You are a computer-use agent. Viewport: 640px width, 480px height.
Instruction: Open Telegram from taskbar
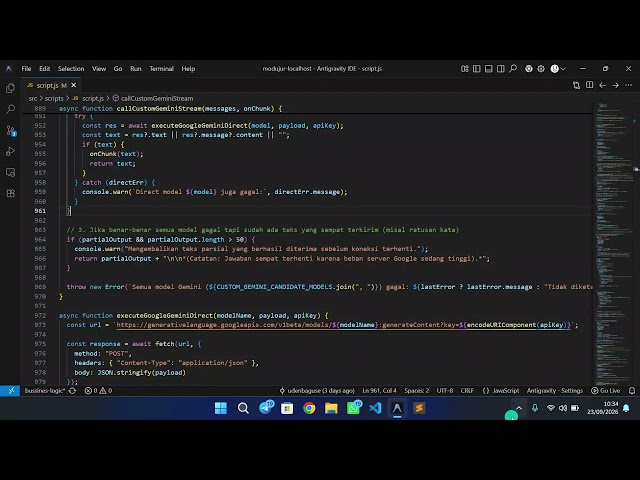(266, 408)
